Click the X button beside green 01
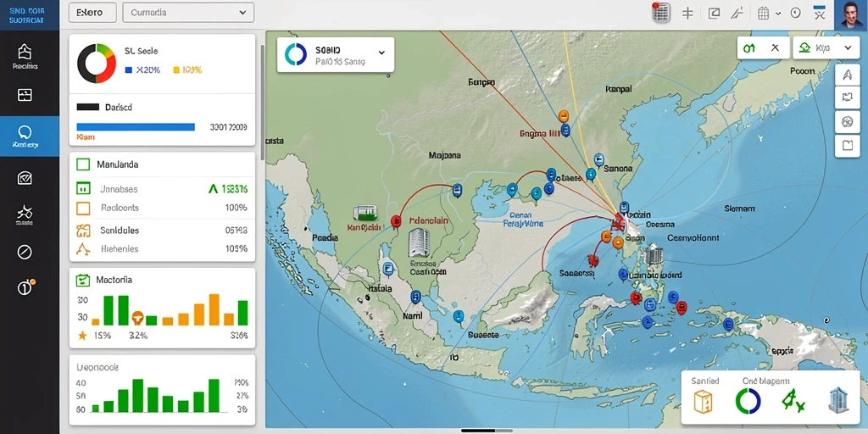868x434 pixels. coord(775,48)
